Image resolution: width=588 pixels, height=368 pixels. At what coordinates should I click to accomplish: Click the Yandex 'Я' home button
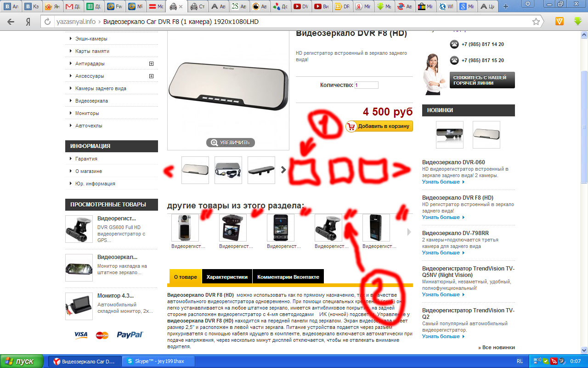pos(28,22)
